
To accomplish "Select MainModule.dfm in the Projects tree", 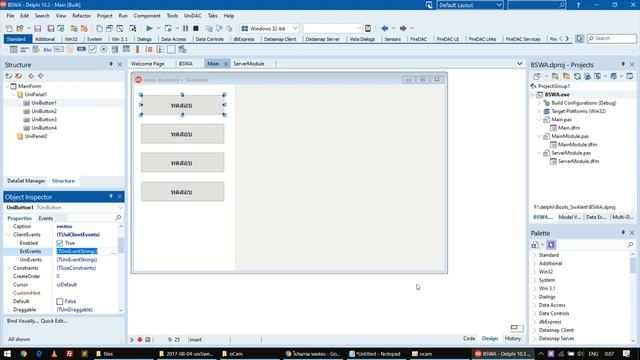I will [577, 144].
